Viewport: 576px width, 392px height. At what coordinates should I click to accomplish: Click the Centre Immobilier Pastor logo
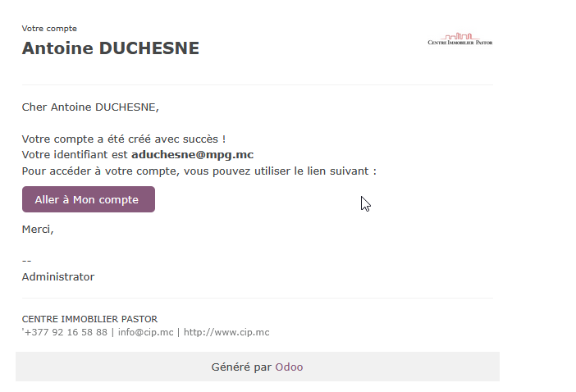[x=459, y=39]
